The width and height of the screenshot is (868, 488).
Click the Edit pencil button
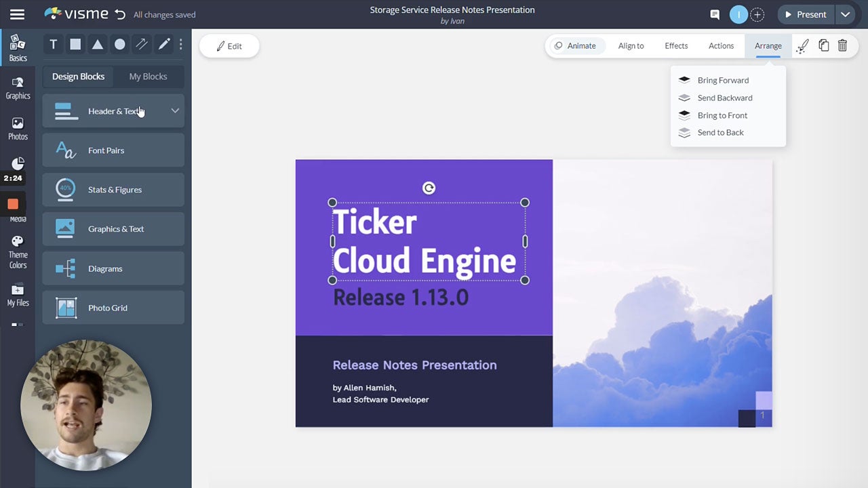tap(229, 46)
